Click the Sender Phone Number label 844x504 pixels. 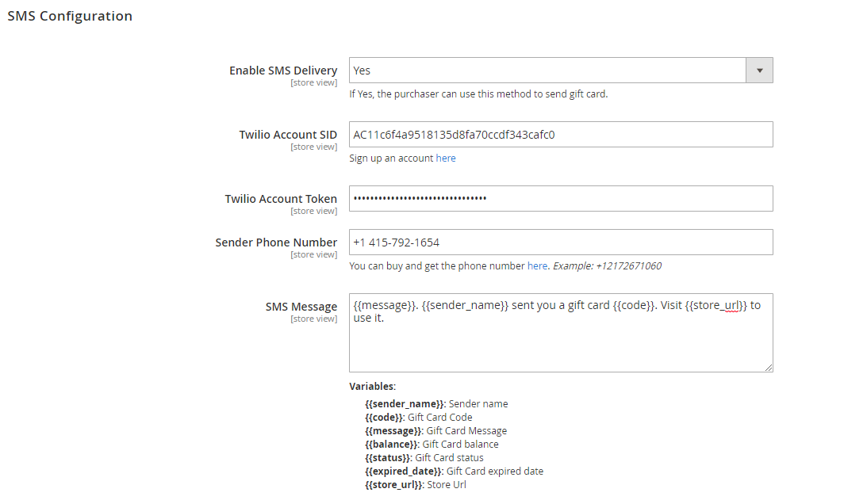(x=276, y=242)
